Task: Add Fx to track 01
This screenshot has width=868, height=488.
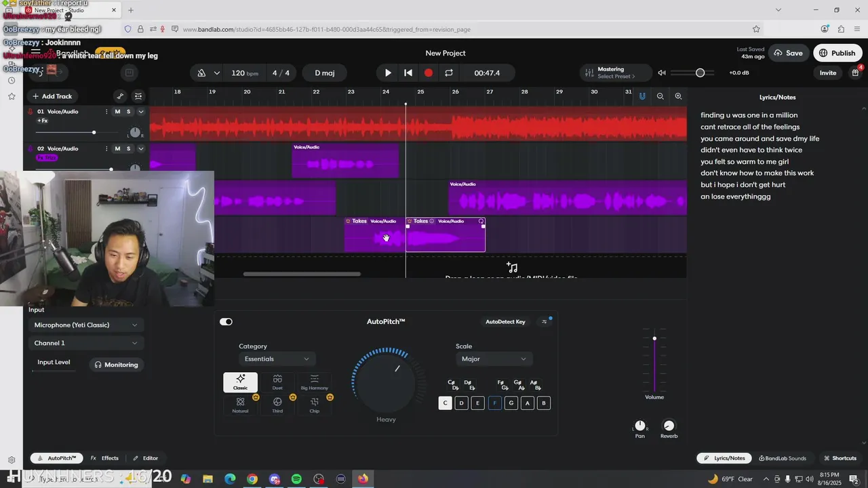Action: 43,121
